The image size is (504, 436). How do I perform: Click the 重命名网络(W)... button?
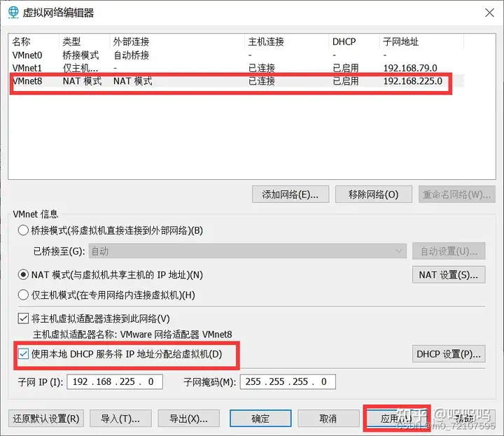point(456,194)
